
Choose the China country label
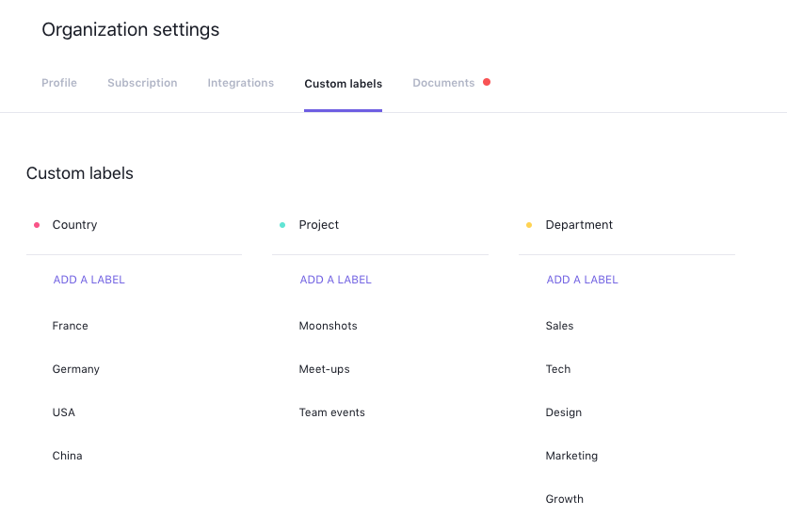click(x=68, y=456)
